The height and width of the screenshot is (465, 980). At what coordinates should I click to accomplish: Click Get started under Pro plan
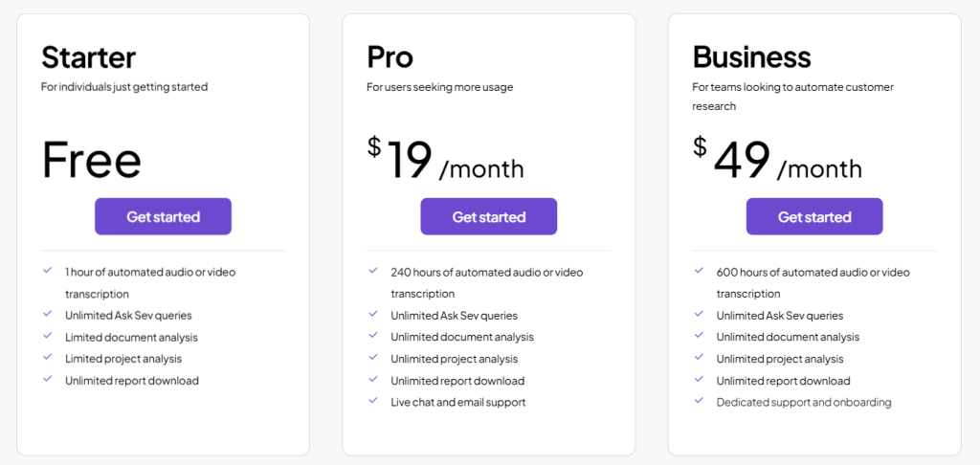point(488,216)
